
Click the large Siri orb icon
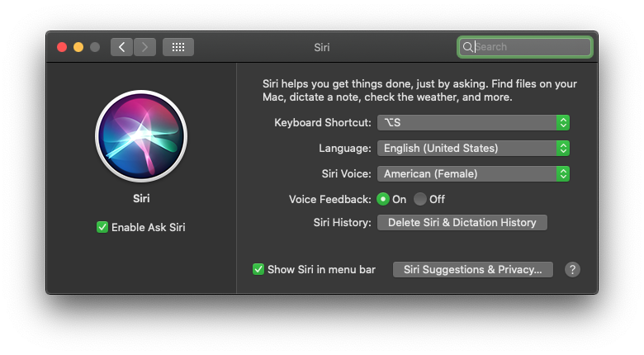pyautogui.click(x=141, y=136)
